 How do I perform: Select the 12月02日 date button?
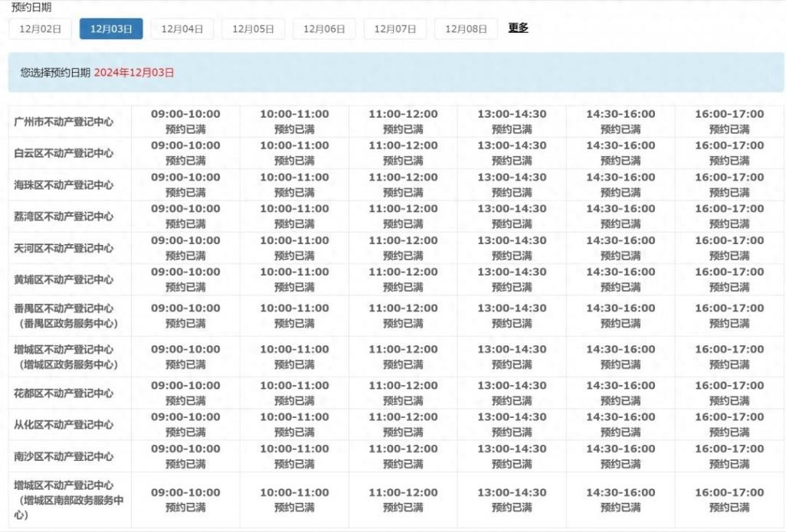coord(40,29)
